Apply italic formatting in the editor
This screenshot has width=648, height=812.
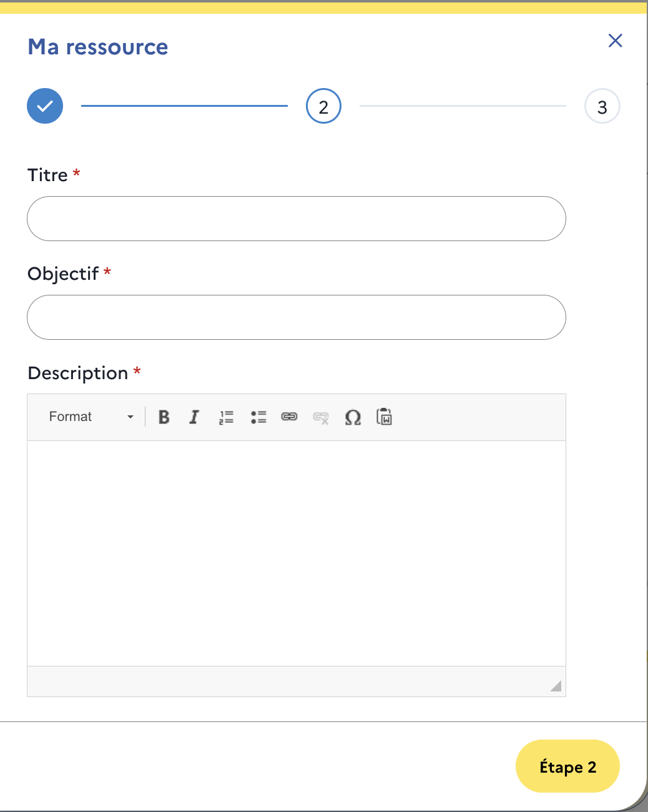tap(194, 417)
